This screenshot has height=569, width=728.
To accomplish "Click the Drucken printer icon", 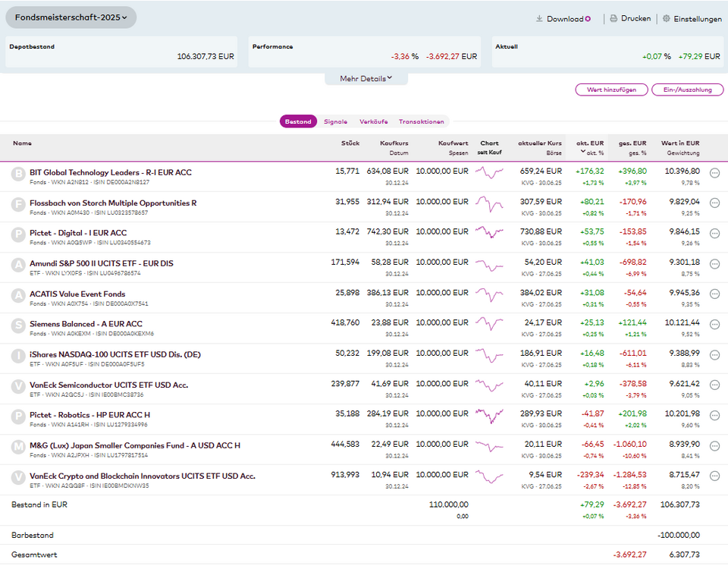I will [613, 19].
